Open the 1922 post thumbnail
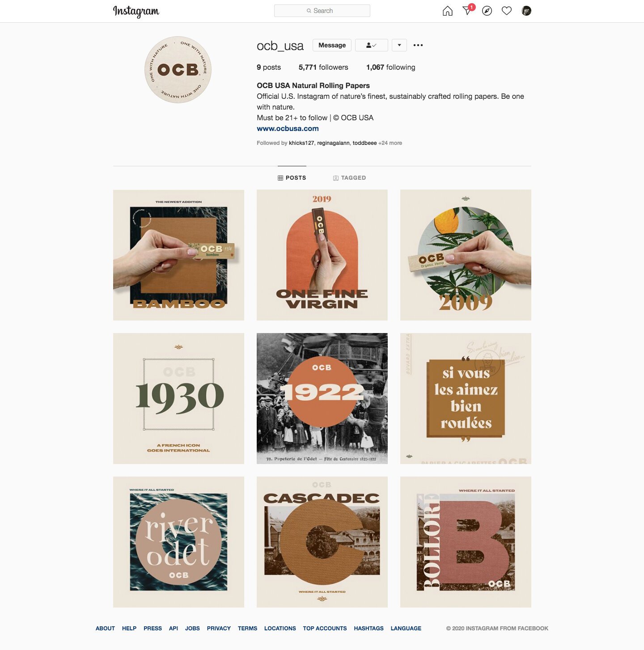This screenshot has height=650, width=644. pos(322,398)
